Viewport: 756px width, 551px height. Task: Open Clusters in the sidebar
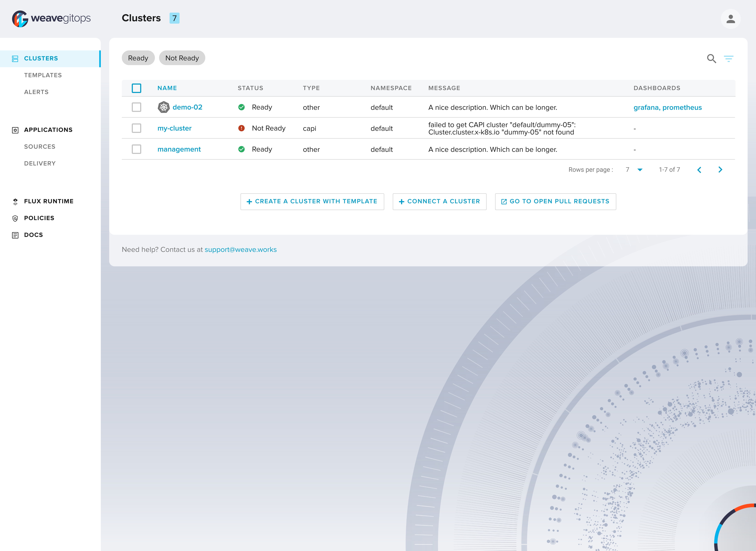(x=50, y=59)
